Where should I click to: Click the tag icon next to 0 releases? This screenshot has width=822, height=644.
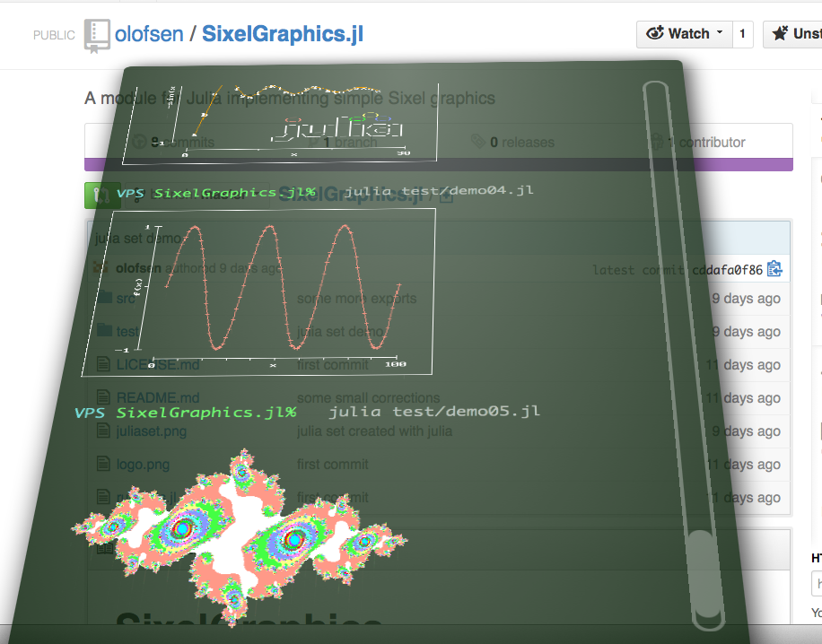coord(477,142)
